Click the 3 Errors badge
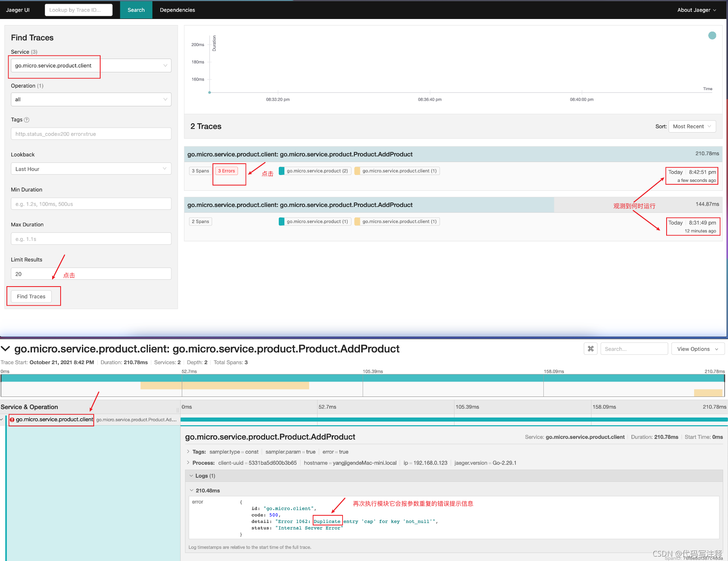The image size is (728, 561). tap(226, 171)
